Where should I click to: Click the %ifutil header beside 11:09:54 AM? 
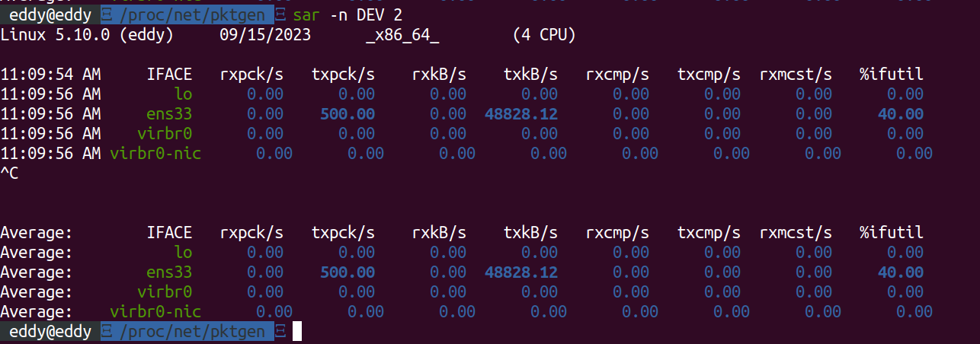891,75
